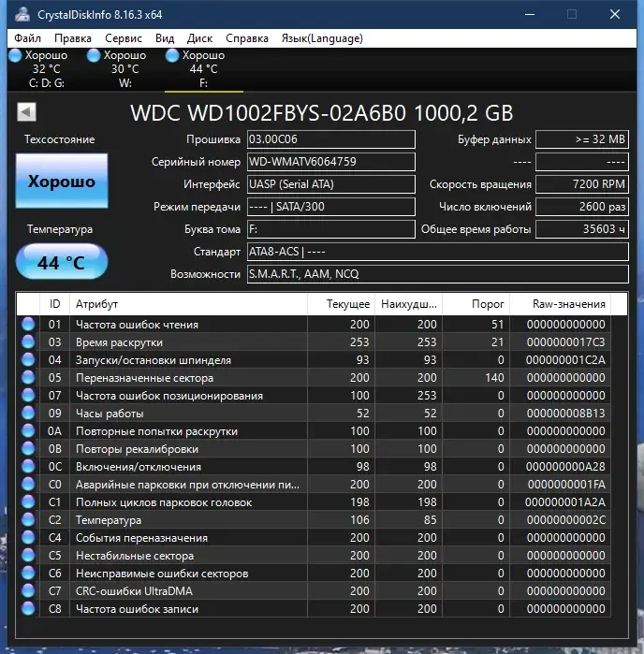Click status orb for Повторные попытки раскрутки row
Image resolution: width=644 pixels, height=654 pixels.
click(28, 431)
